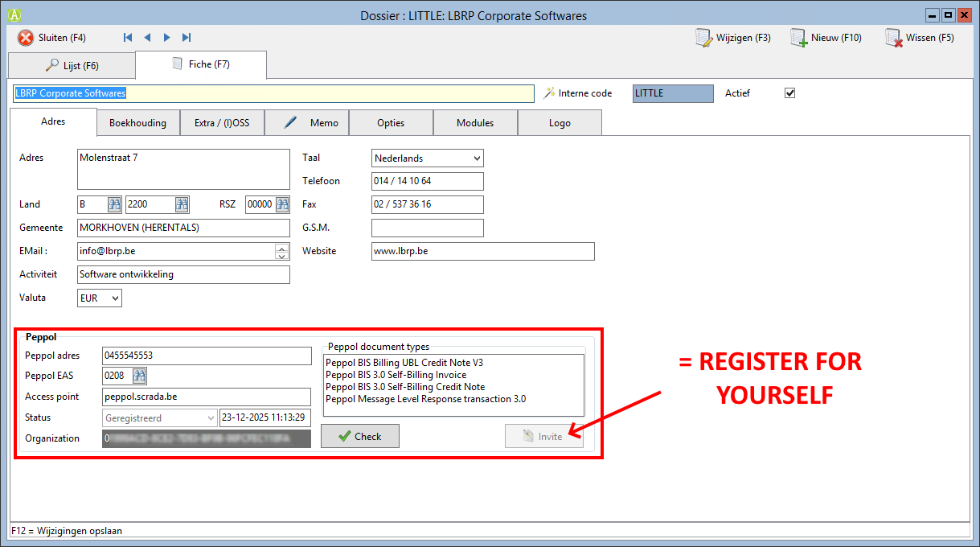This screenshot has height=547, width=980.
Task: Click the Fax field
Action: (428, 204)
